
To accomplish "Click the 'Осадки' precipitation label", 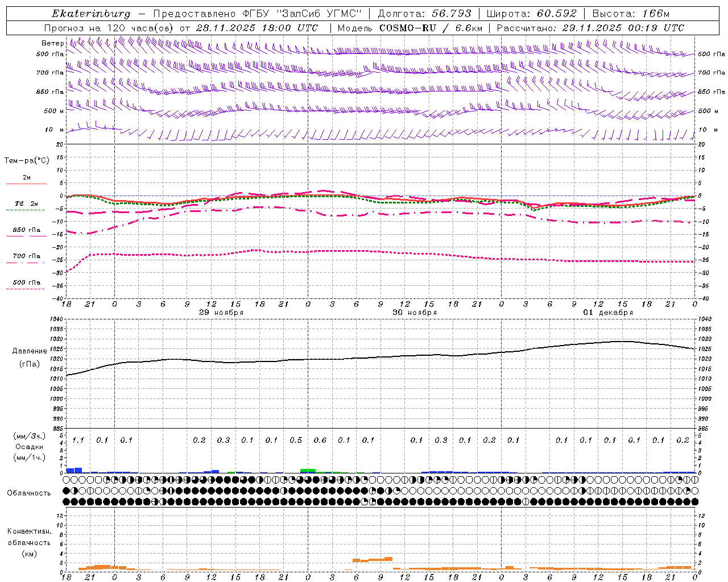I will point(30,447).
